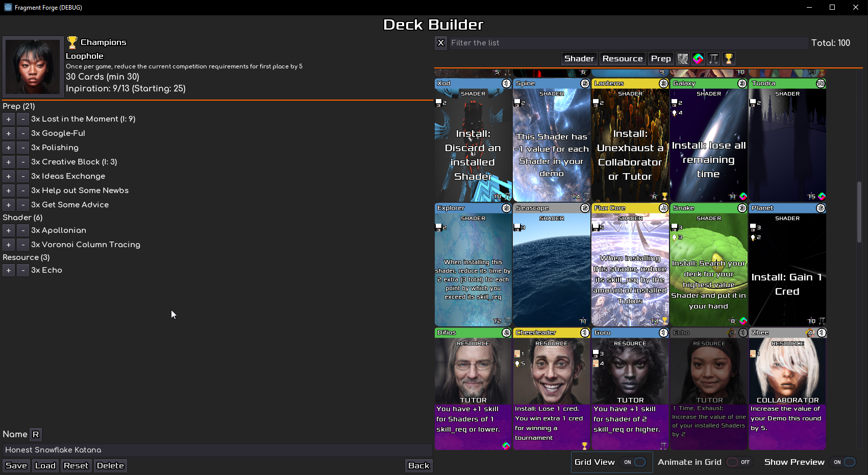This screenshot has height=475, width=868.
Task: Remove one Echo resource
Action: click(23, 270)
